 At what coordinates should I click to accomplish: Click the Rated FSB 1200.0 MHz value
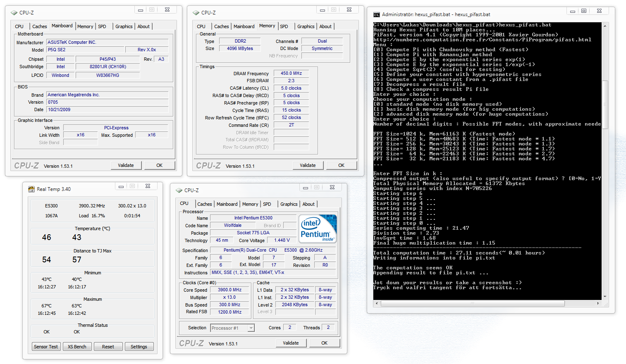tap(230, 312)
